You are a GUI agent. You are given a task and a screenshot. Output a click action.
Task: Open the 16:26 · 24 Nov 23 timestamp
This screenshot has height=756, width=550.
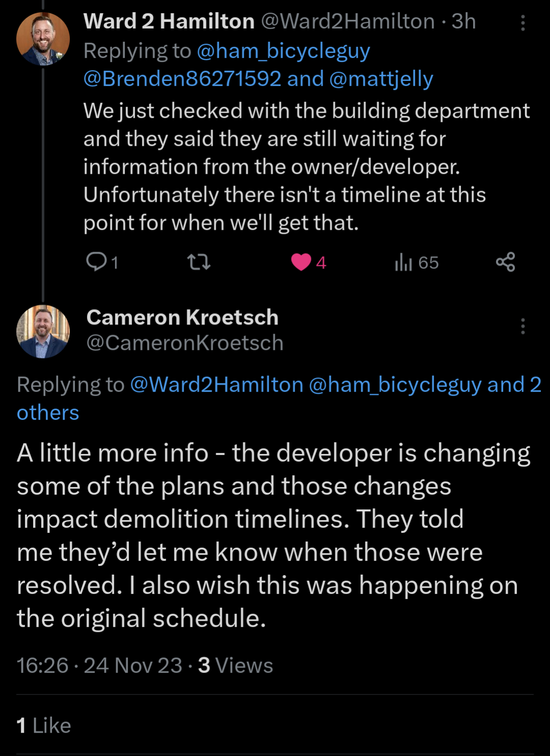click(x=99, y=665)
